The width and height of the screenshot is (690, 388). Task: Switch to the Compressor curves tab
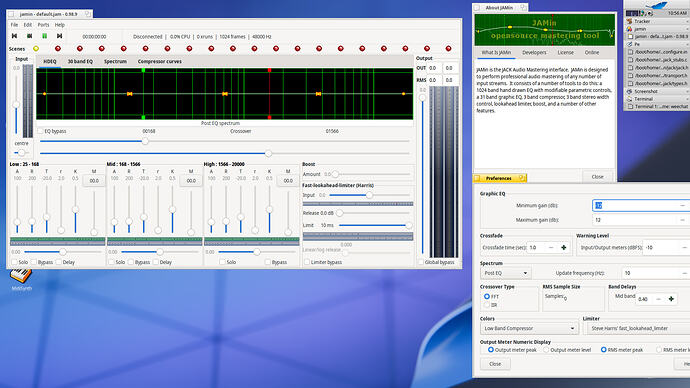point(160,62)
